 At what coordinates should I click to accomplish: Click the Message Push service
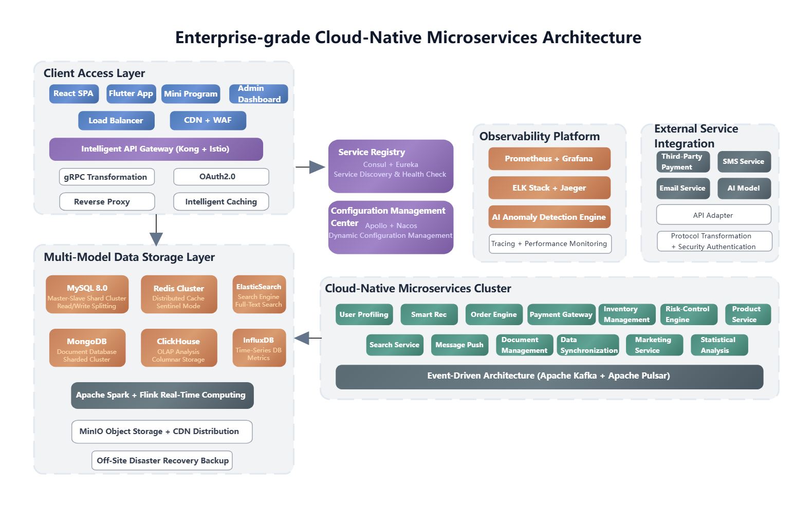coord(459,345)
